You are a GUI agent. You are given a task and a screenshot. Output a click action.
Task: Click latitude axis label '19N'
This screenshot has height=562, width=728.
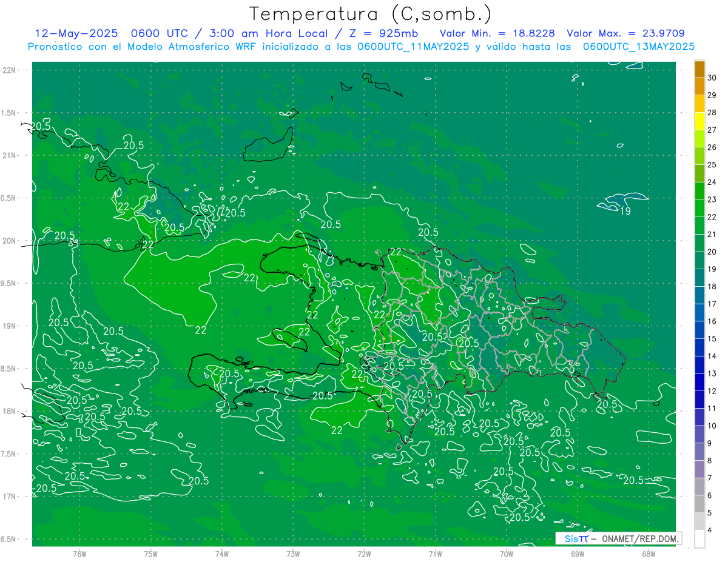pyautogui.click(x=8, y=326)
